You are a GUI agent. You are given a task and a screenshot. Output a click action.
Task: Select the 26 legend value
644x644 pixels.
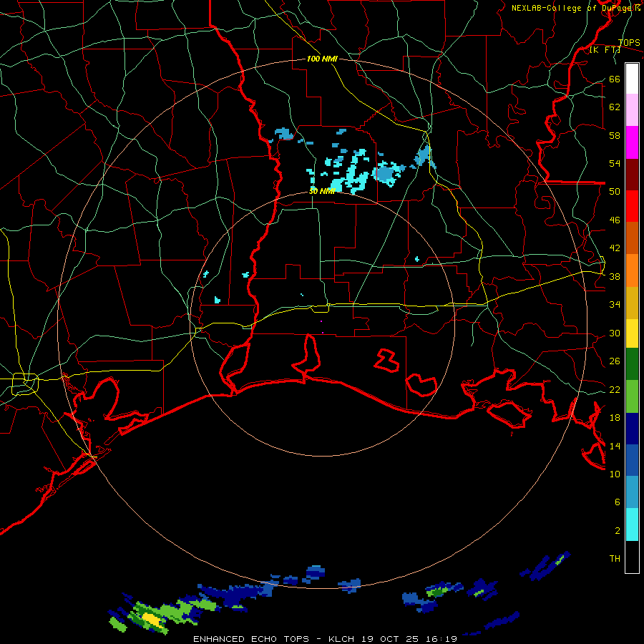[615, 361]
